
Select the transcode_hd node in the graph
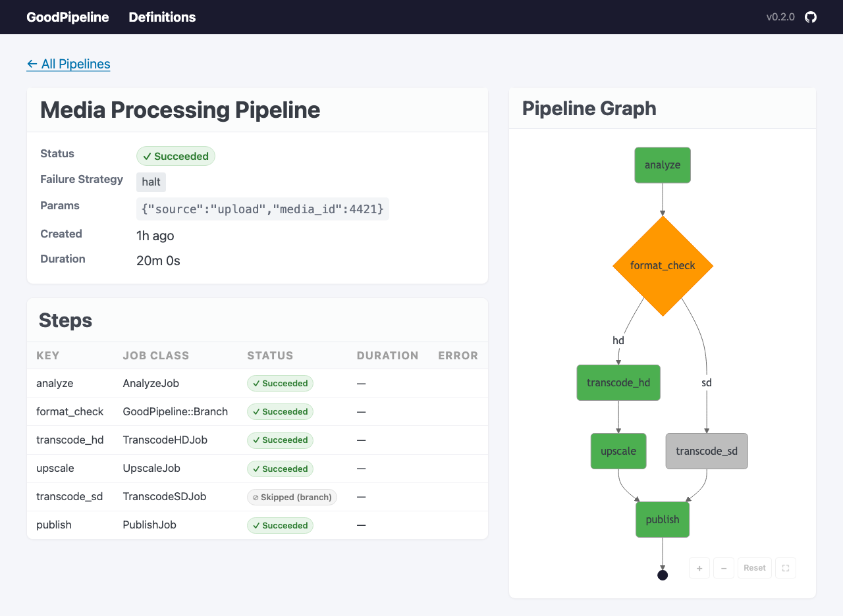(618, 382)
